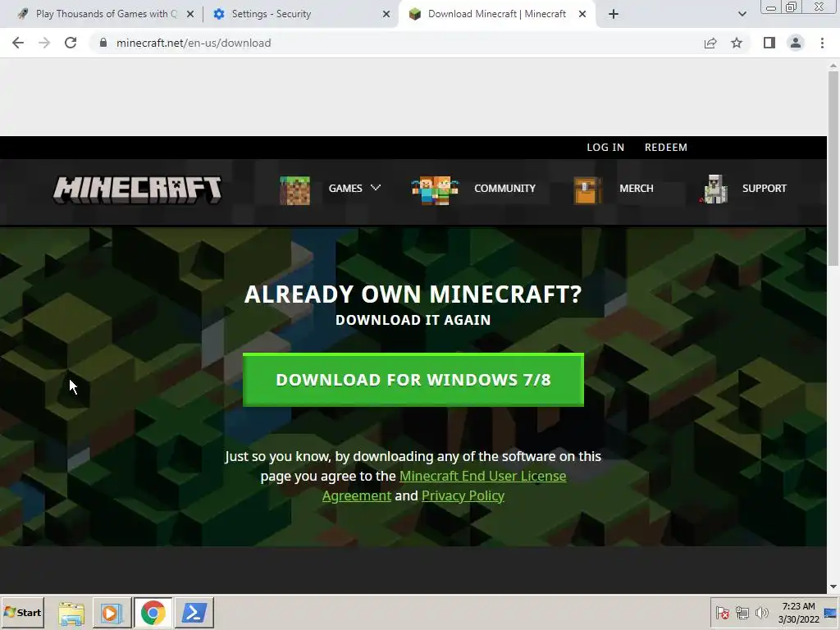This screenshot has width=840, height=630.
Task: Close the Settings - Security tab
Action: [386, 14]
